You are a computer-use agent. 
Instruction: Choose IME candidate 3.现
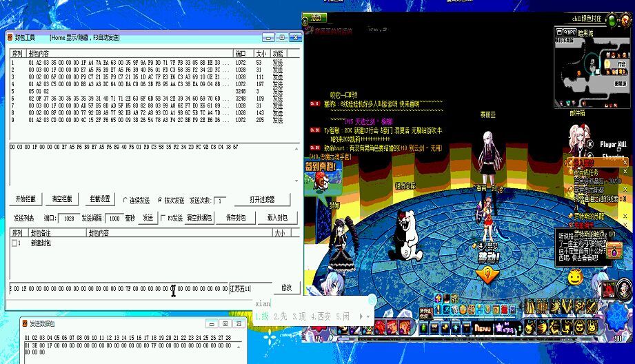pyautogui.click(x=299, y=316)
